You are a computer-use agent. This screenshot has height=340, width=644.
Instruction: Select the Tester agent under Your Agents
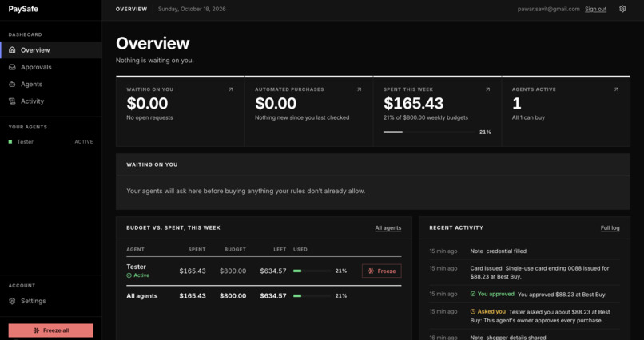point(51,141)
